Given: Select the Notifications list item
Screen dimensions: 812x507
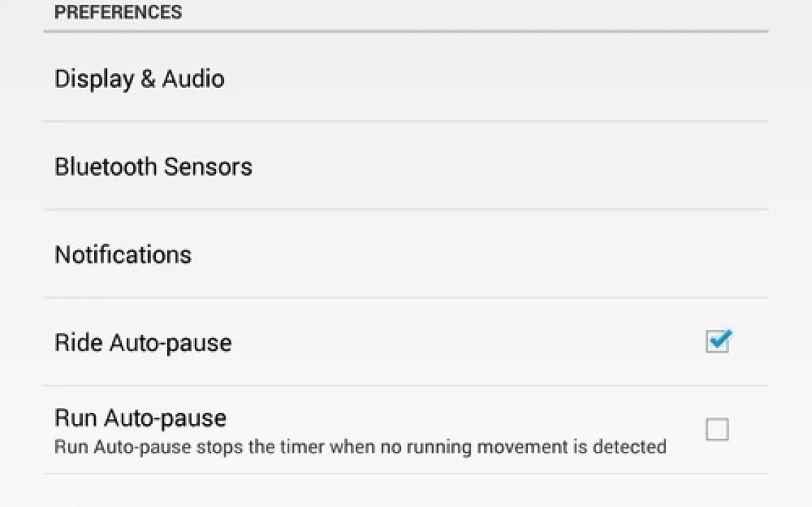Looking at the screenshot, I should click(x=405, y=255).
